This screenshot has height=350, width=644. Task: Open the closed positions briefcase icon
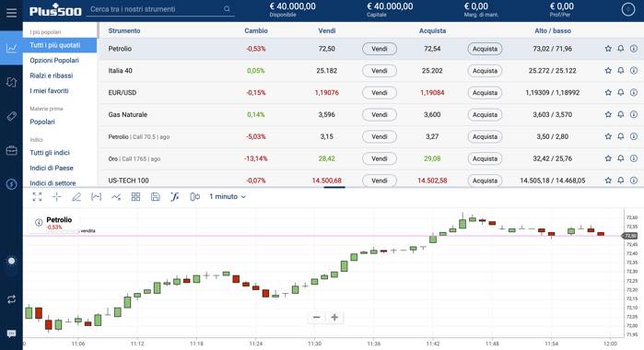[11, 150]
